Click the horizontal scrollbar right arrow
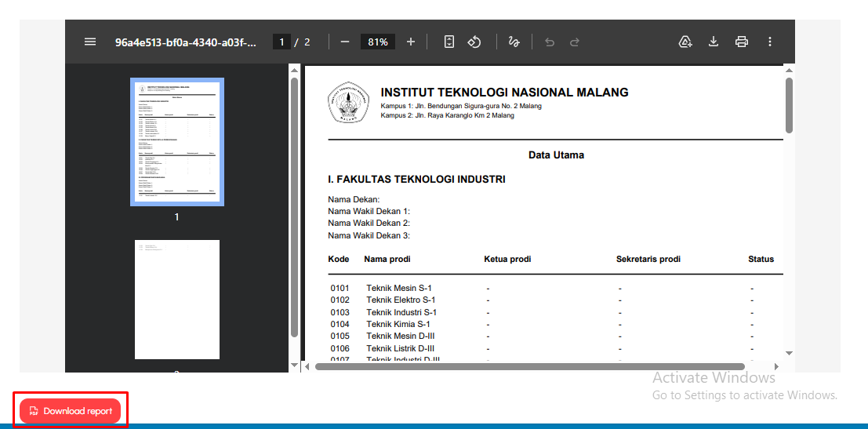This screenshot has height=429, width=868. (777, 366)
